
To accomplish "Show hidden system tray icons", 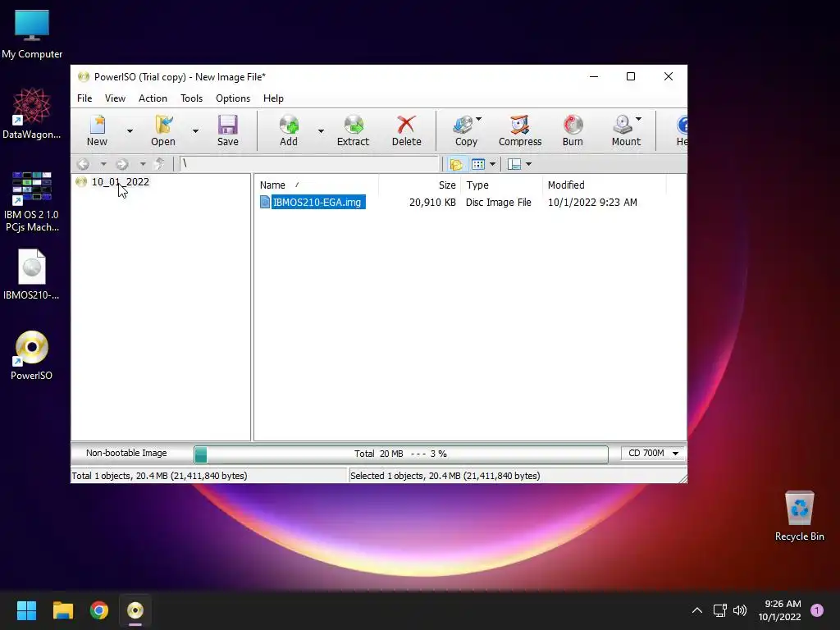I will (697, 610).
